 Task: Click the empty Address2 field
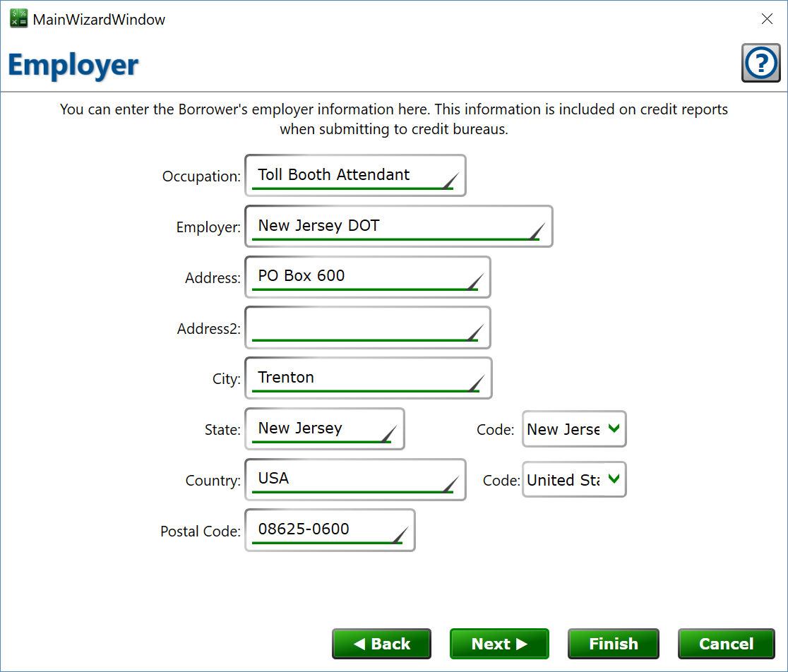click(367, 328)
